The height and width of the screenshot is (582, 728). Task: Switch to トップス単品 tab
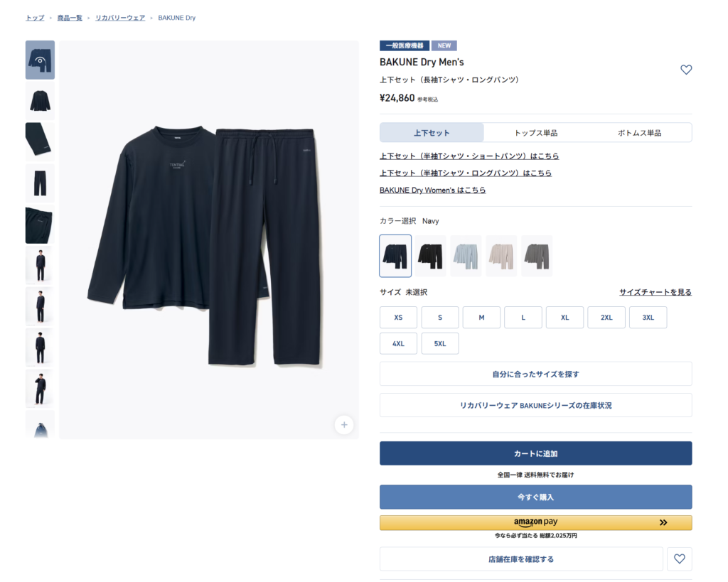coord(536,133)
